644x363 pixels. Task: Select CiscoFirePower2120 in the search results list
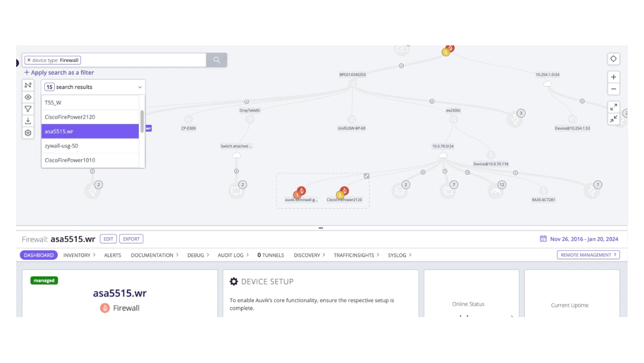tap(90, 117)
